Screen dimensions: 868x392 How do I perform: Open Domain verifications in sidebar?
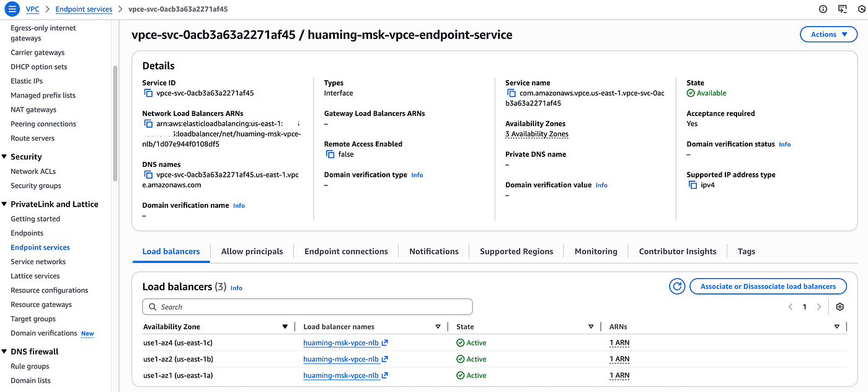pos(44,333)
